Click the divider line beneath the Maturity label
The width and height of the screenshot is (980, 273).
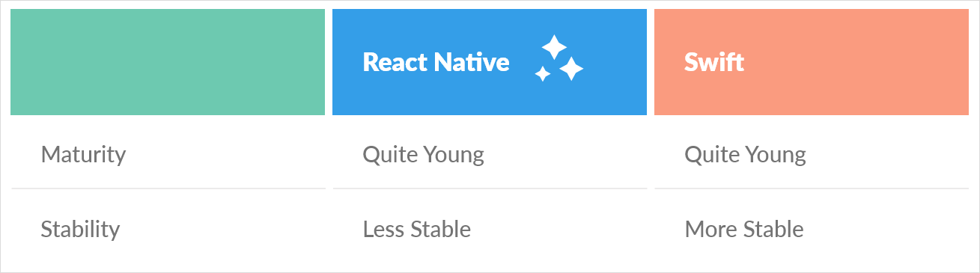click(x=168, y=188)
